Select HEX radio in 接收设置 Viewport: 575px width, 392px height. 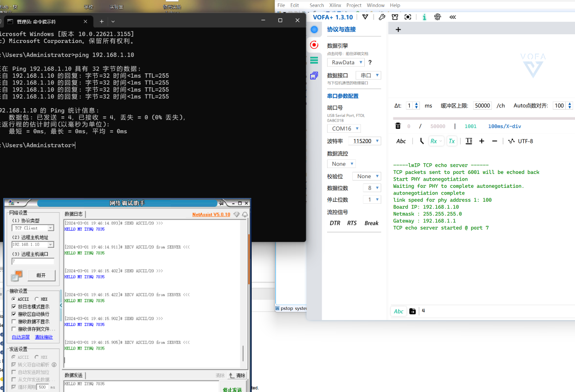(x=36, y=299)
